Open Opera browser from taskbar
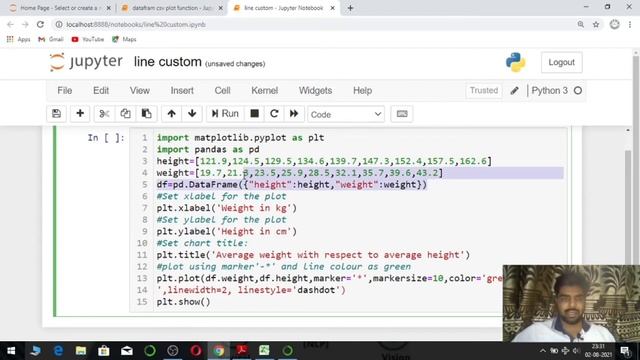The width and height of the screenshot is (640, 360). point(196,351)
